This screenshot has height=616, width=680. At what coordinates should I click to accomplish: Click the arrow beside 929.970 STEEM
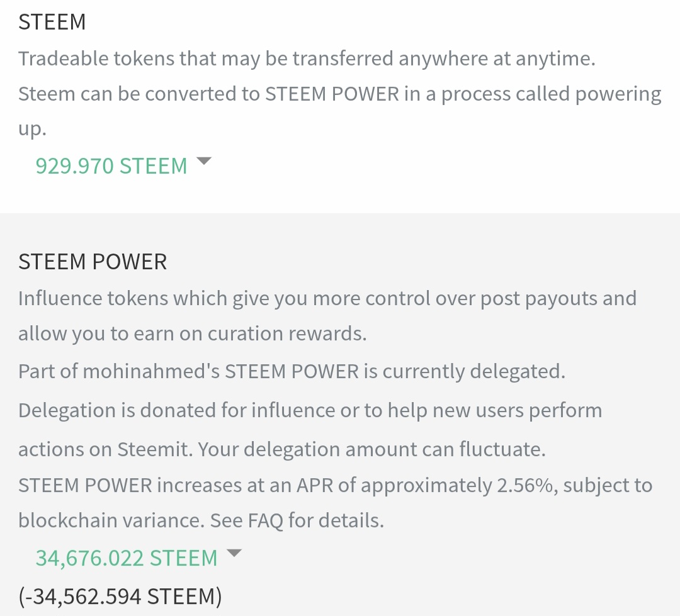coord(203,161)
